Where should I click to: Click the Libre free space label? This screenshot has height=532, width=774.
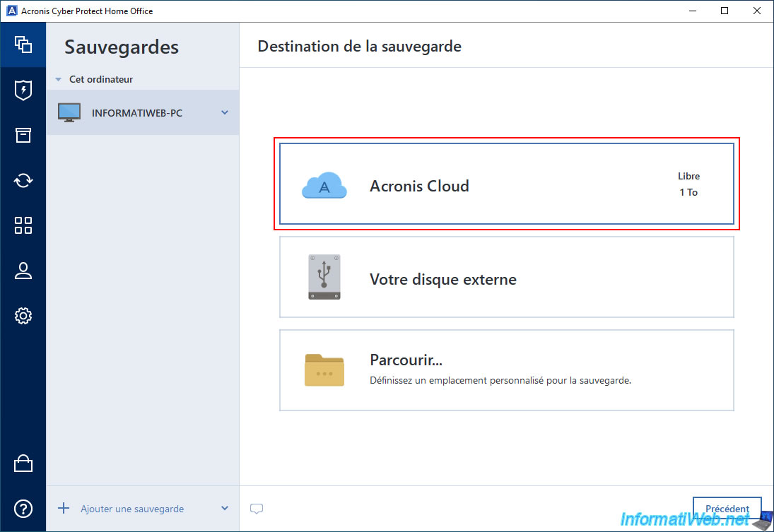[688, 176]
